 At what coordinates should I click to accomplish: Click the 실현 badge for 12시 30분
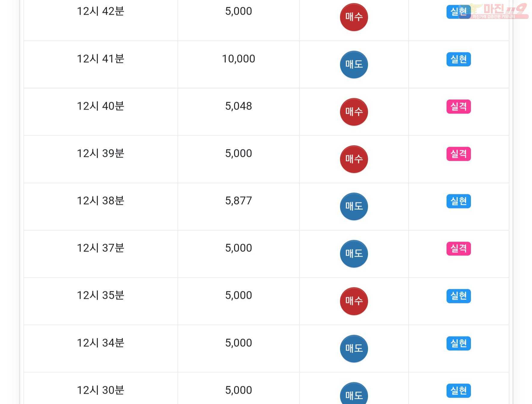point(459,391)
